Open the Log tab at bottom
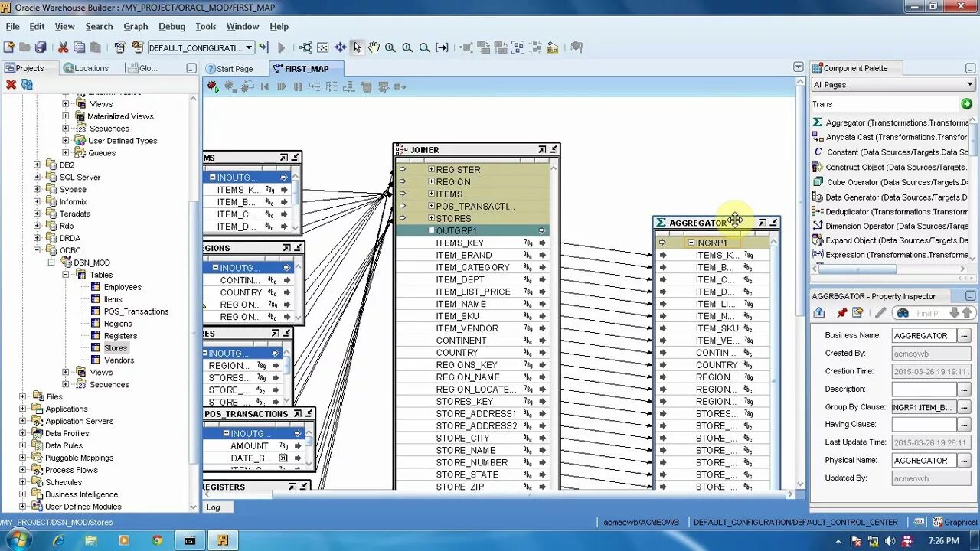980x551 pixels. [x=214, y=507]
